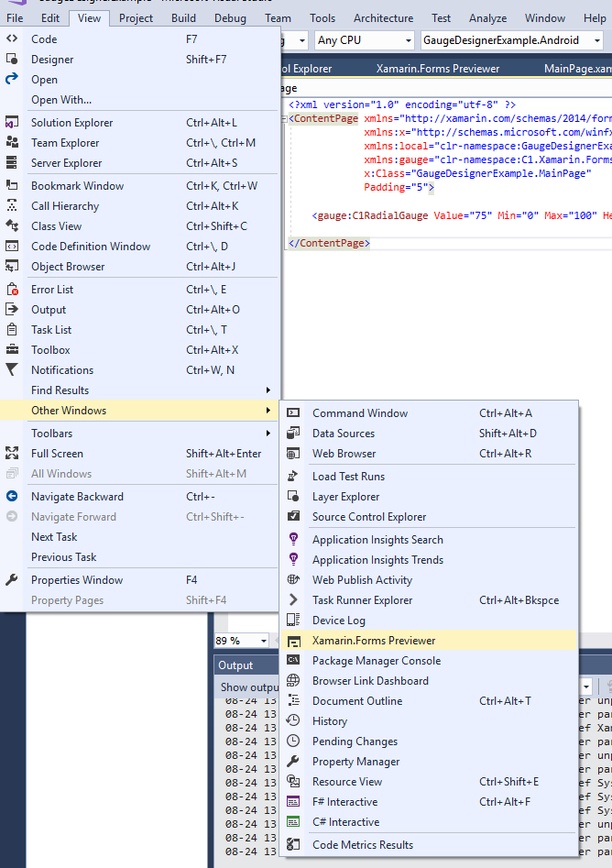Open the Architecture menu
This screenshot has height=868, width=612.
click(384, 18)
